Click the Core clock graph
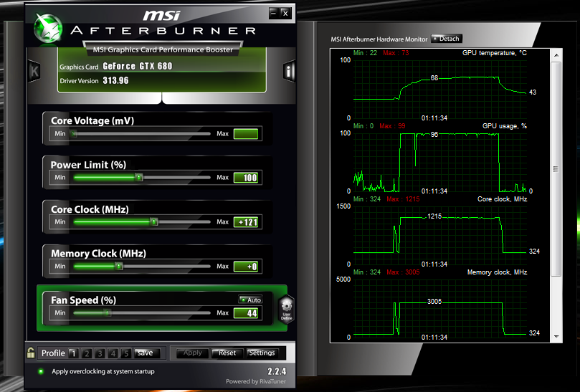 point(440,235)
